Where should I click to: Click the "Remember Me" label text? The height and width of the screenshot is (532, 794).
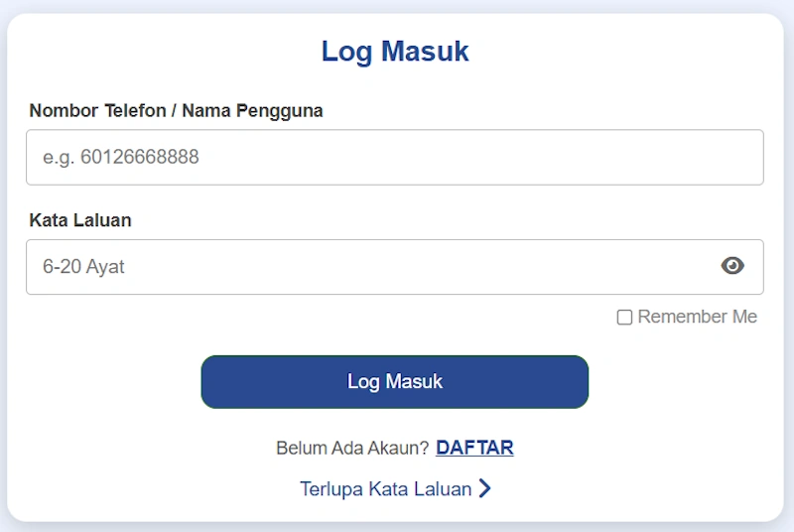pyautogui.click(x=697, y=317)
